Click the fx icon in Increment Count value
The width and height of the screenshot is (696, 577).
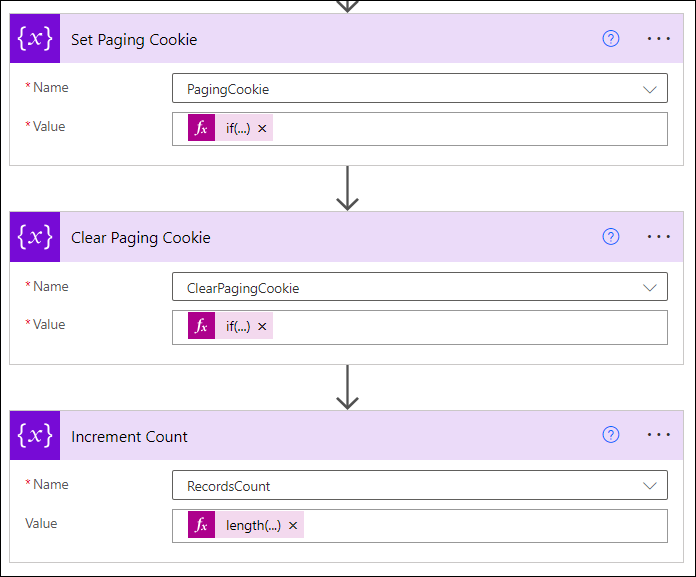click(202, 525)
